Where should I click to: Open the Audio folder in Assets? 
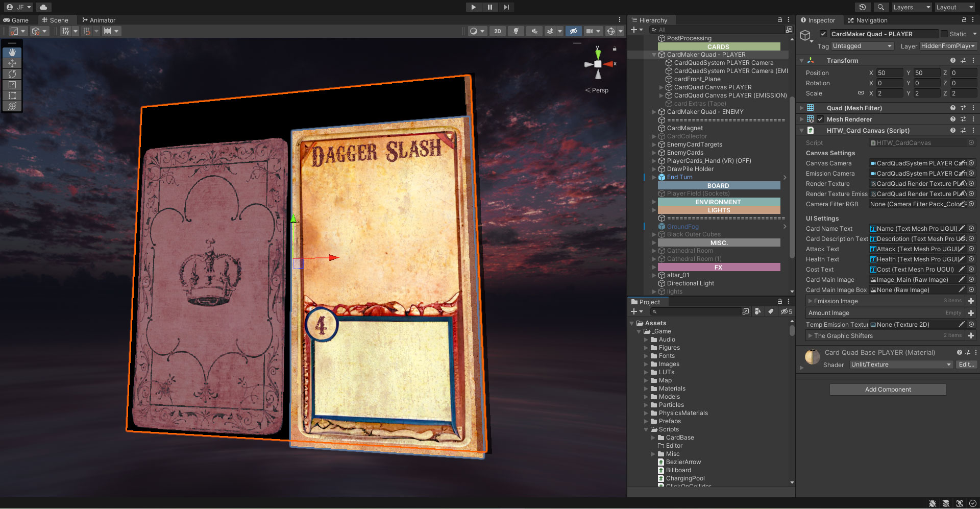click(x=667, y=340)
